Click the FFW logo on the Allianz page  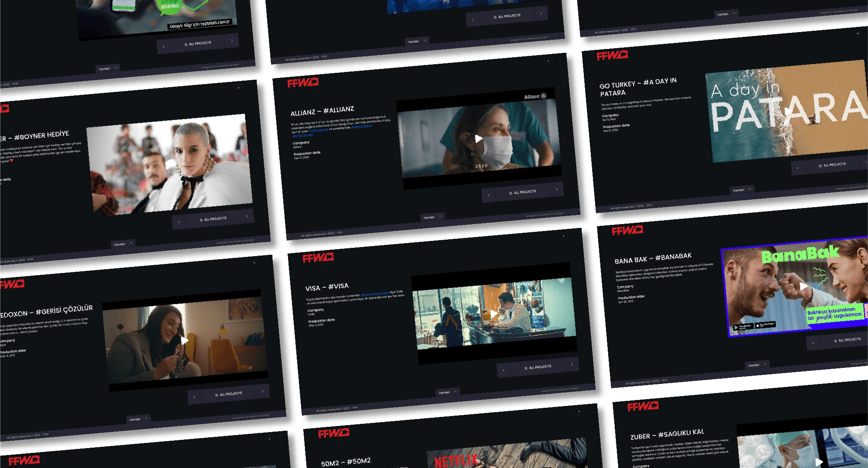click(304, 81)
